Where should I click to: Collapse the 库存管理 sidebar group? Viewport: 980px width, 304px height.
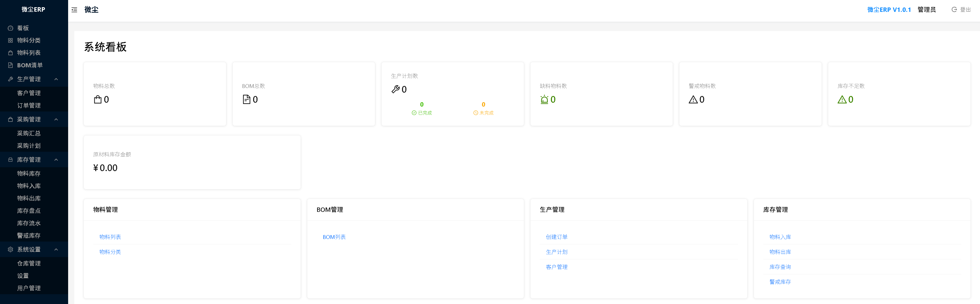pyautogui.click(x=34, y=160)
